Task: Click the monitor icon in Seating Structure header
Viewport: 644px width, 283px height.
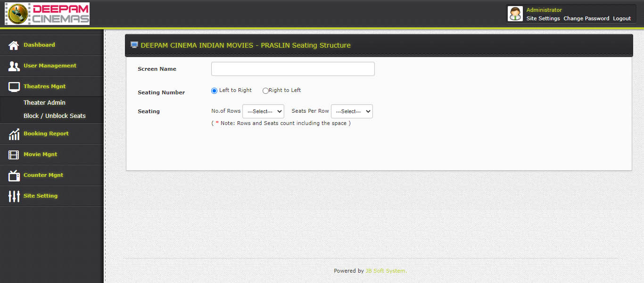Action: coord(134,45)
